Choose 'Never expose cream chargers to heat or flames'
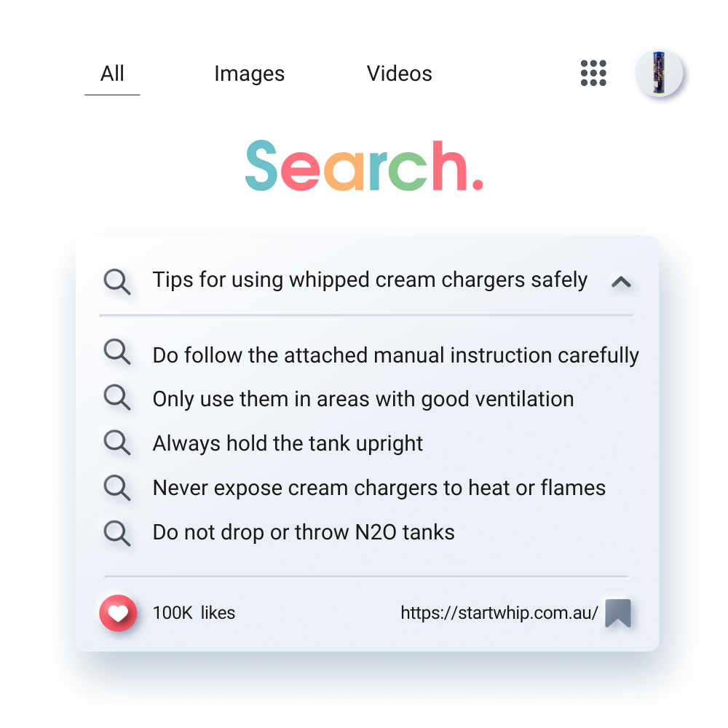This screenshot has height=728, width=728. 379,488
